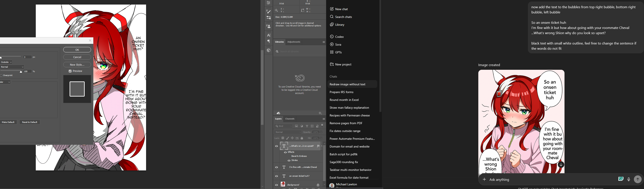The image size is (644, 189).
Task: Click lock transparent pixels icon
Action: pos(283,138)
